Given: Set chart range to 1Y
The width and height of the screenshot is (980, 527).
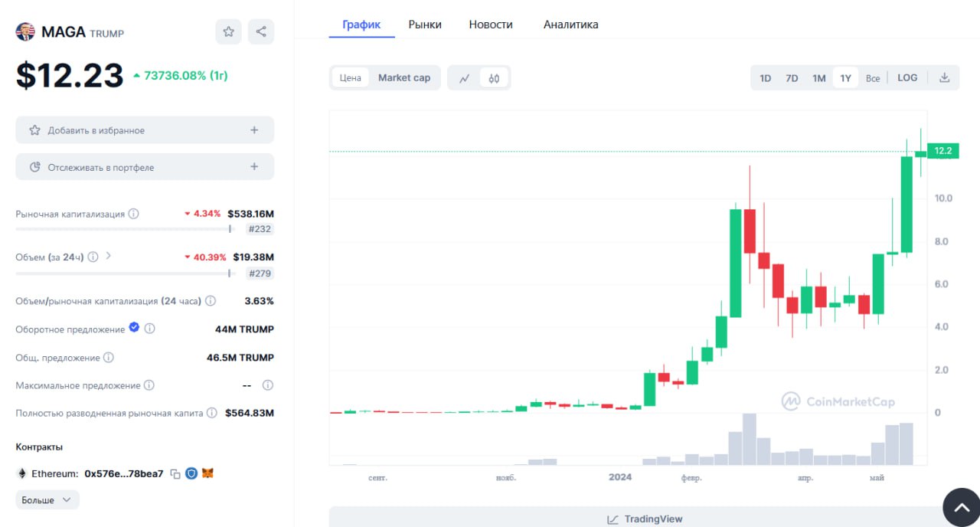Looking at the screenshot, I should (x=845, y=78).
